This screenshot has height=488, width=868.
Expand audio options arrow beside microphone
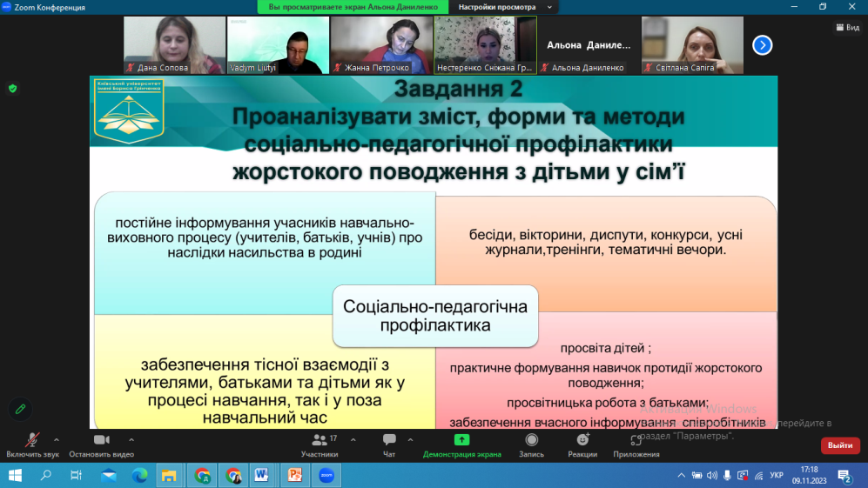[x=57, y=439]
